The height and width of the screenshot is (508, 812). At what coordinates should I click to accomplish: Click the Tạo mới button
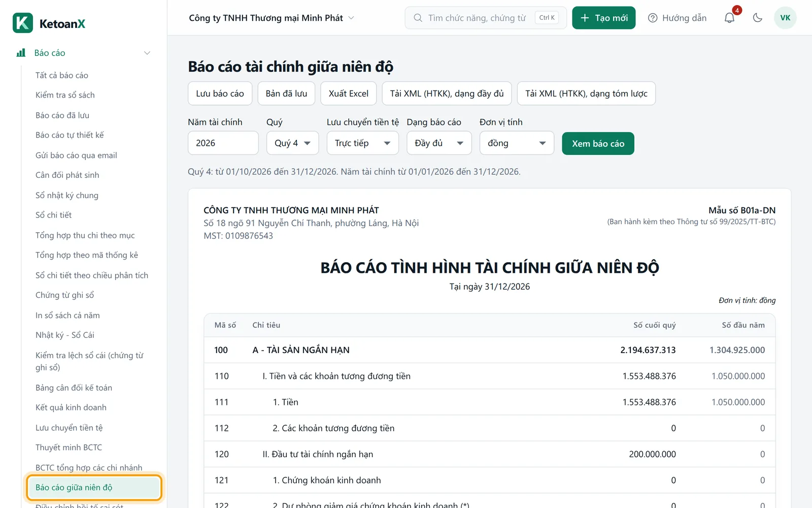point(604,18)
